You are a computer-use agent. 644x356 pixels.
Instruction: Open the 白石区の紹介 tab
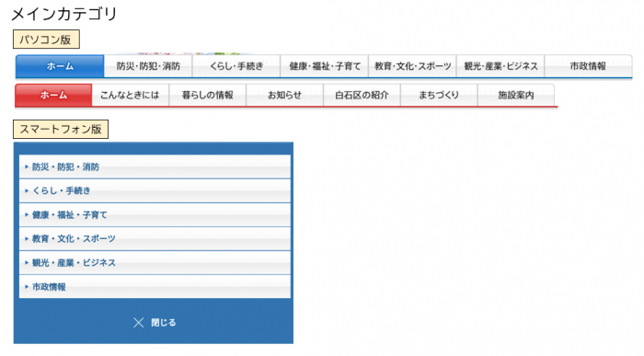(x=362, y=96)
